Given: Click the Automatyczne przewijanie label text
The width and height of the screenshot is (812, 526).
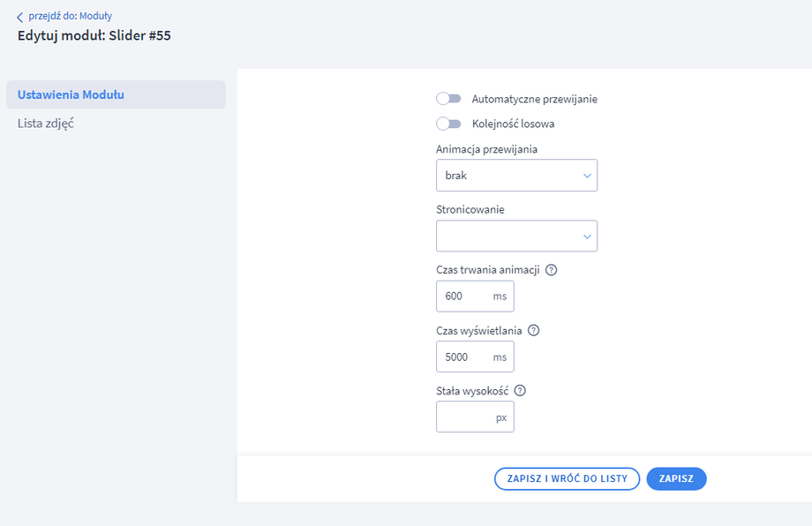Looking at the screenshot, I should (x=535, y=99).
